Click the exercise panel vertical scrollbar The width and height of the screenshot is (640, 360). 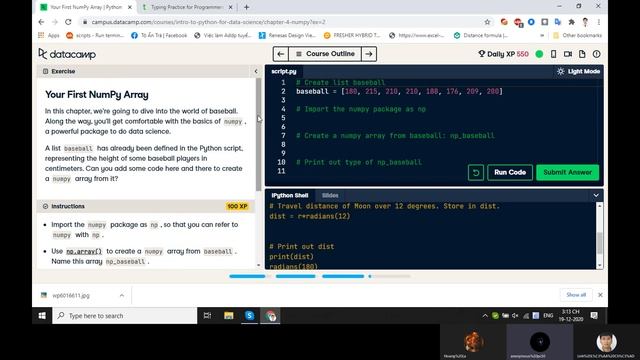tap(258, 135)
